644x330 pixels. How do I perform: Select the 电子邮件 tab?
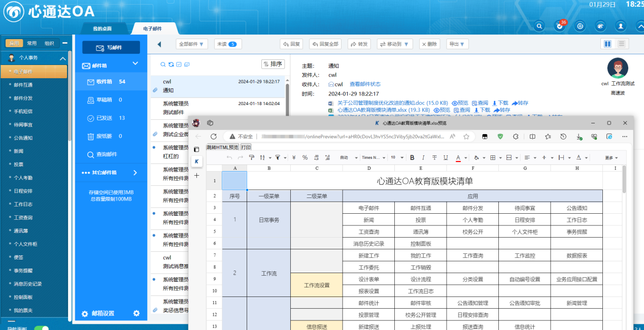[153, 29]
